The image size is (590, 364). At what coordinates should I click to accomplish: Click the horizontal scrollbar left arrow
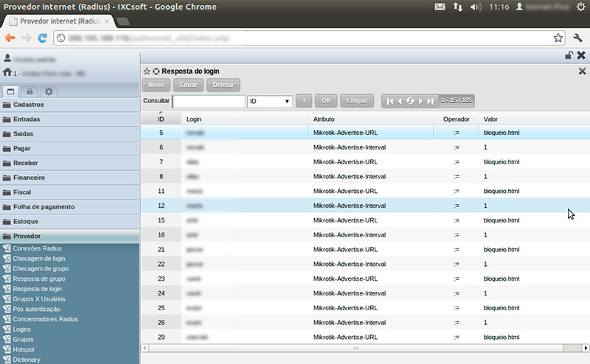145,349
